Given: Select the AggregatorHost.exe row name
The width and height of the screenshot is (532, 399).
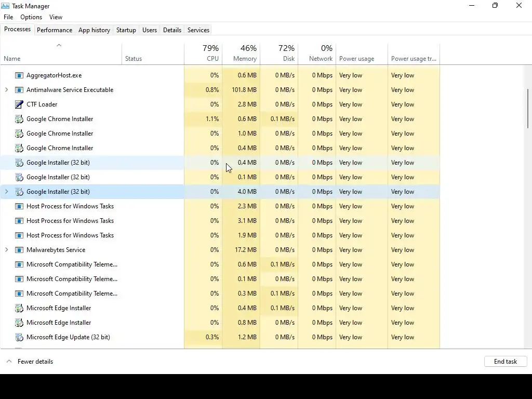Looking at the screenshot, I should [x=54, y=75].
